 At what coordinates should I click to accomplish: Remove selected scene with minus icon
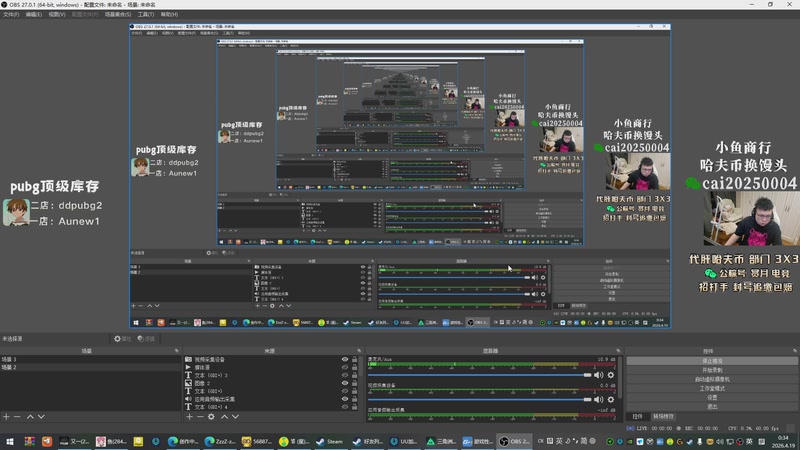coord(17,417)
